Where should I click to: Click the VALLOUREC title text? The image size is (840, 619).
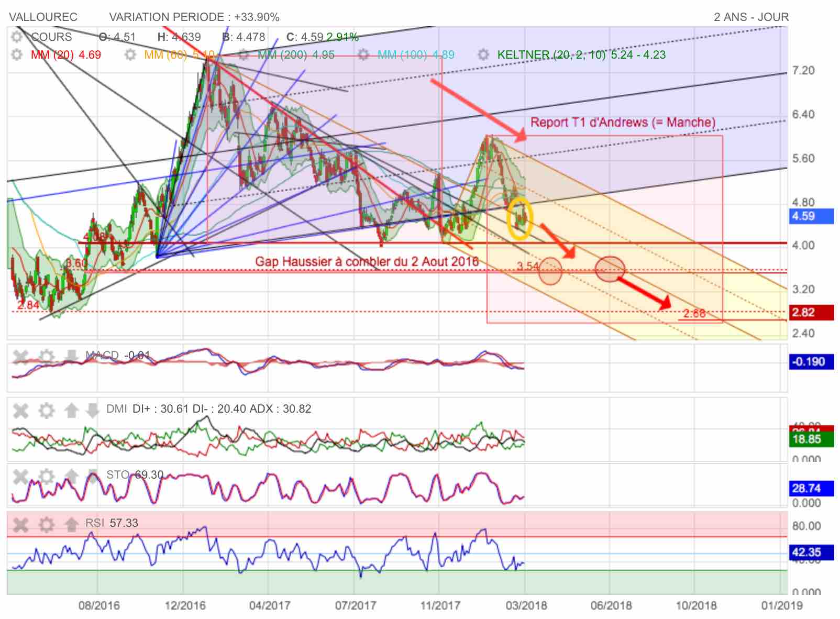[x=43, y=17]
